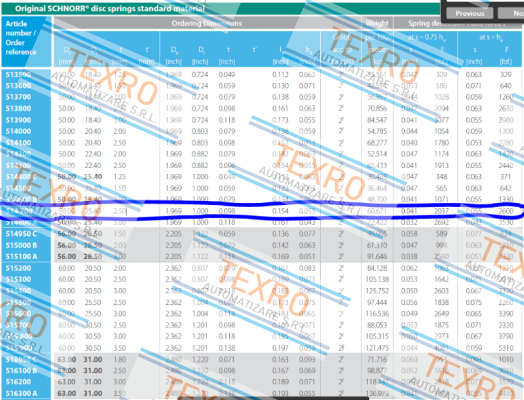Click weight value 84.547 in row 513900
524x400 pixels.
(x=377, y=120)
